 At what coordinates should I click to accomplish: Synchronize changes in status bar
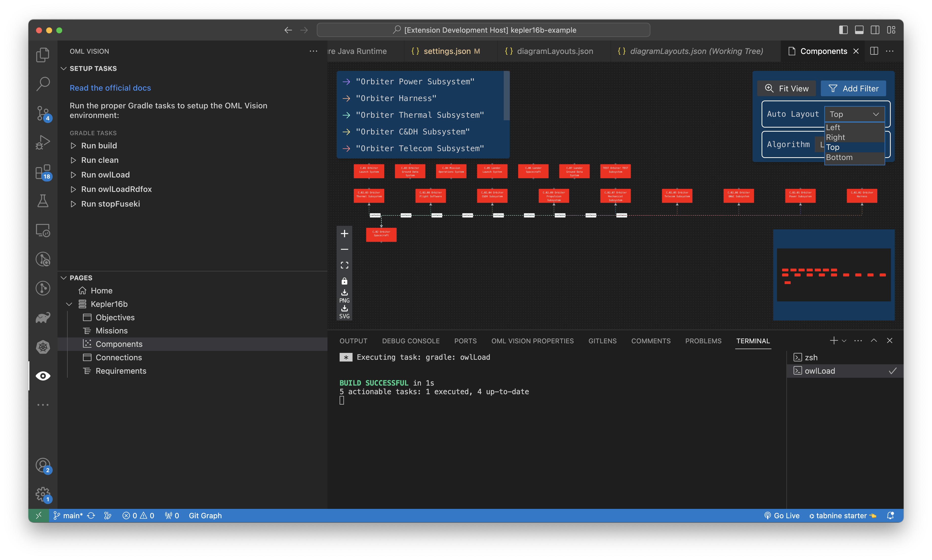point(91,515)
